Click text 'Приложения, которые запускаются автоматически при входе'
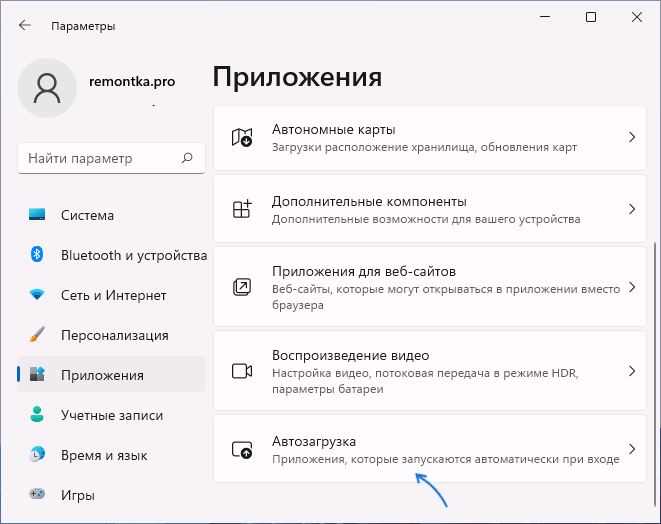The height and width of the screenshot is (524, 661). pos(446,459)
